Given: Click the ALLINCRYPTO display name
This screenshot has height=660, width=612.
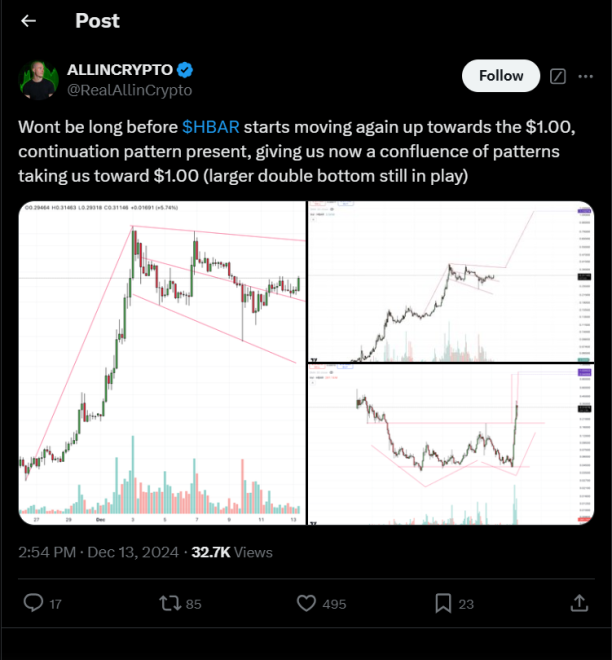Looking at the screenshot, I should coord(119,71).
